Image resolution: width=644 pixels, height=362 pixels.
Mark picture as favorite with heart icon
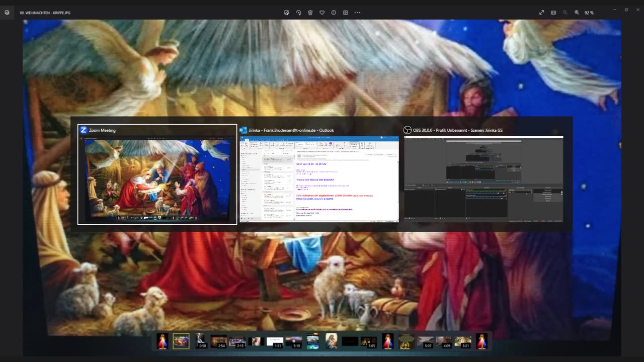tap(322, 13)
